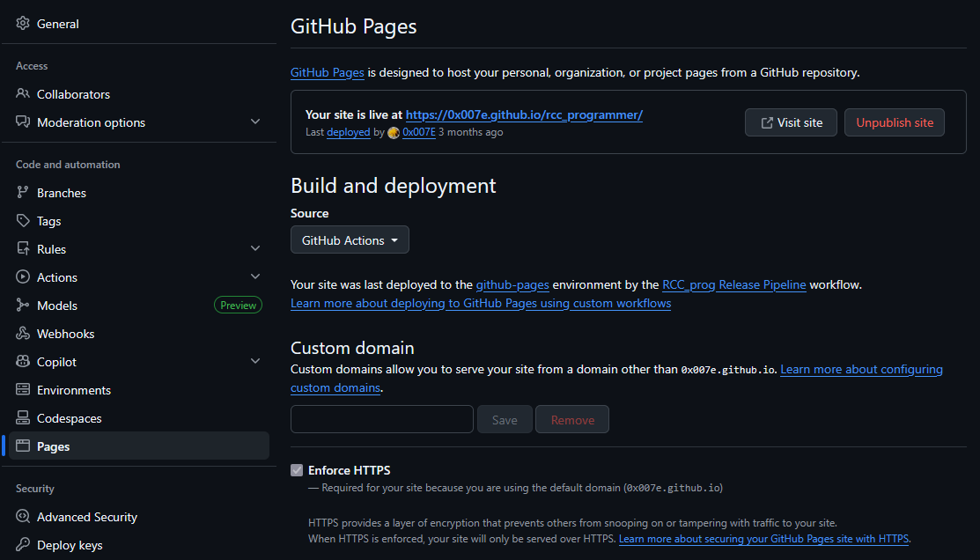Click the people icon next to Collaborators
Screen dimensions: 980x560
coord(23,93)
